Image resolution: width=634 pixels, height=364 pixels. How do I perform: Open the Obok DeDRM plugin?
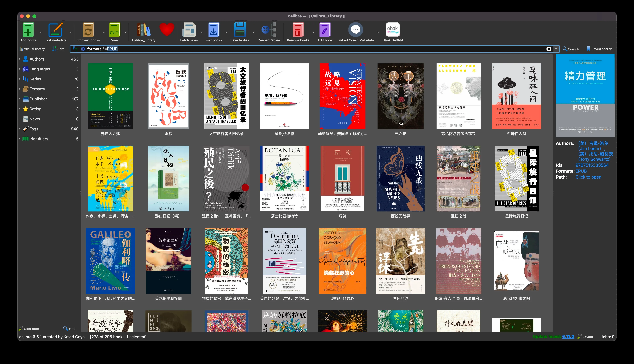[x=393, y=30]
